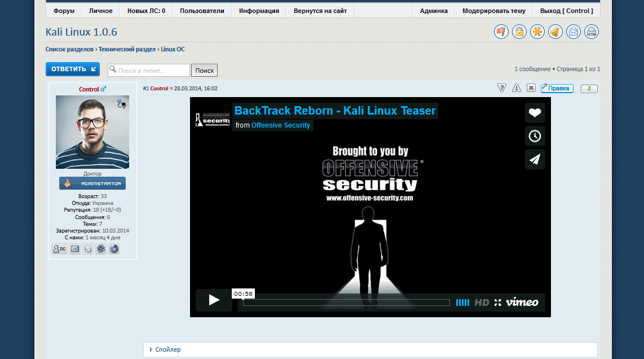Click the warning triangle report-post icon
This screenshot has height=359, width=644.
(517, 88)
